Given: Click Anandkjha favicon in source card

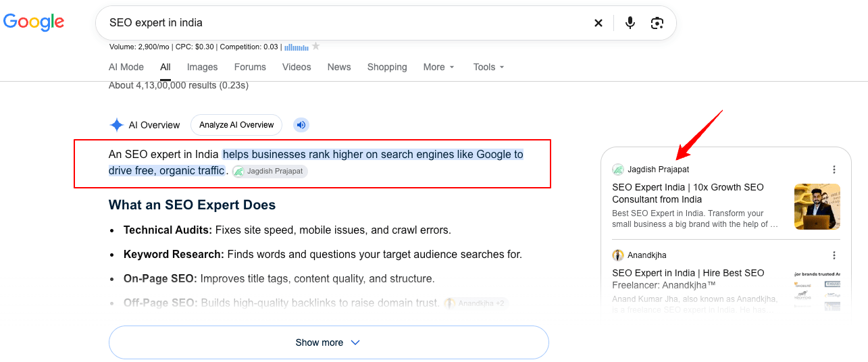Looking at the screenshot, I should 618,255.
